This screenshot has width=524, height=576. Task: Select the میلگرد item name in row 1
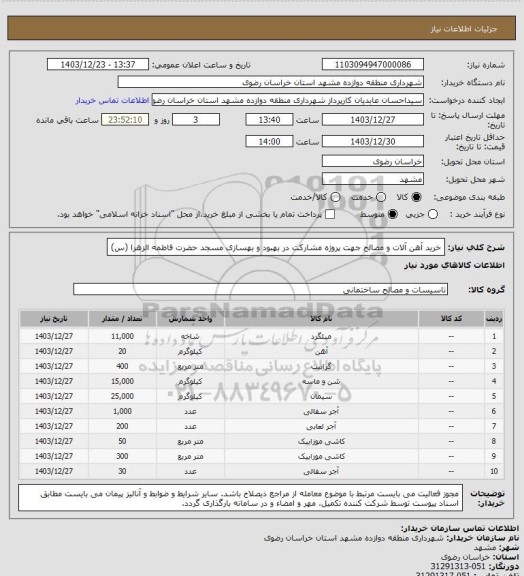click(322, 337)
